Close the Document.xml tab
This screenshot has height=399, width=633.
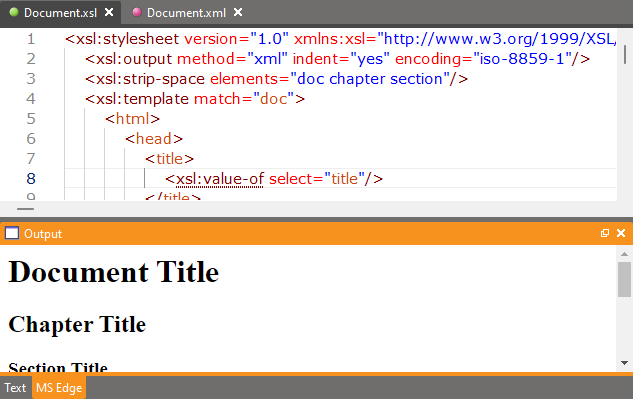pos(238,13)
